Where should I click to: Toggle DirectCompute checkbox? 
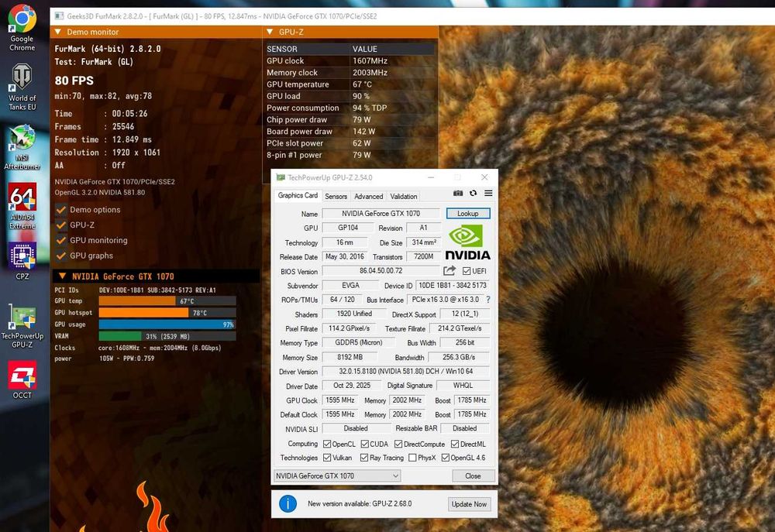(x=398, y=444)
